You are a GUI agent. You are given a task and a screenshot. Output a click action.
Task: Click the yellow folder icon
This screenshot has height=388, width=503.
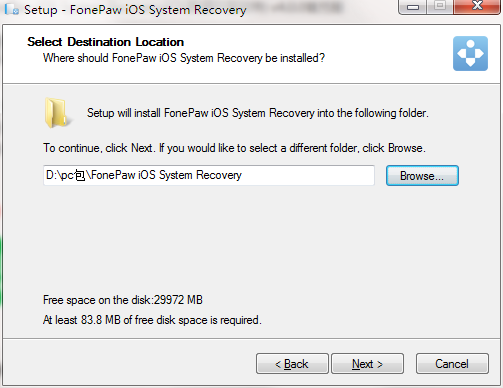57,113
